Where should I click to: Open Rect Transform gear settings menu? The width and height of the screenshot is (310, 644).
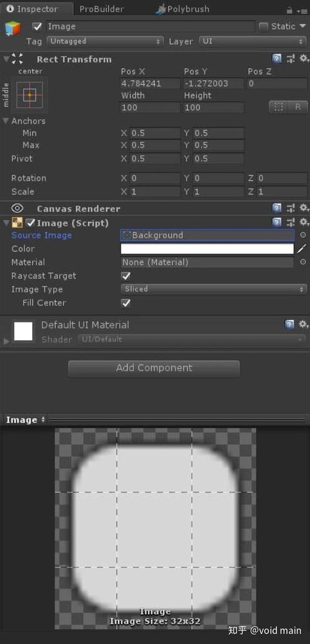point(303,59)
